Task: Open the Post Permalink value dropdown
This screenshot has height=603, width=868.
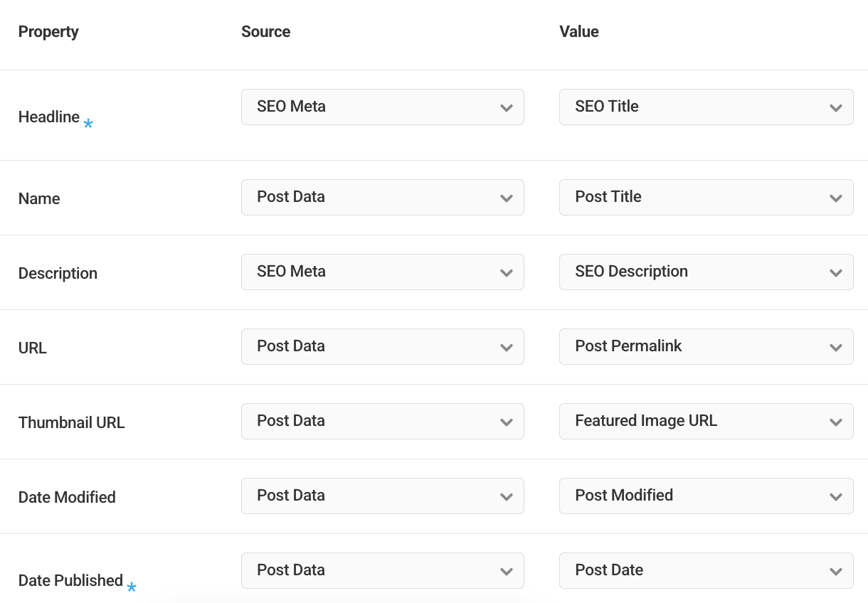Action: pyautogui.click(x=706, y=346)
